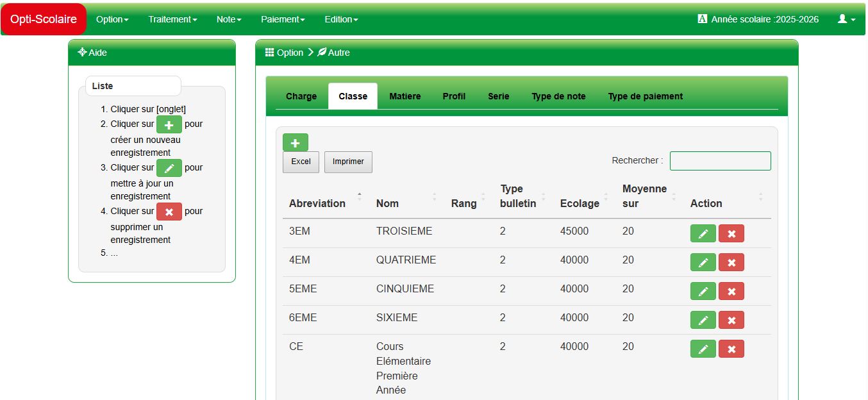Print the table with Imprimer button
The width and height of the screenshot is (868, 400).
(348, 162)
